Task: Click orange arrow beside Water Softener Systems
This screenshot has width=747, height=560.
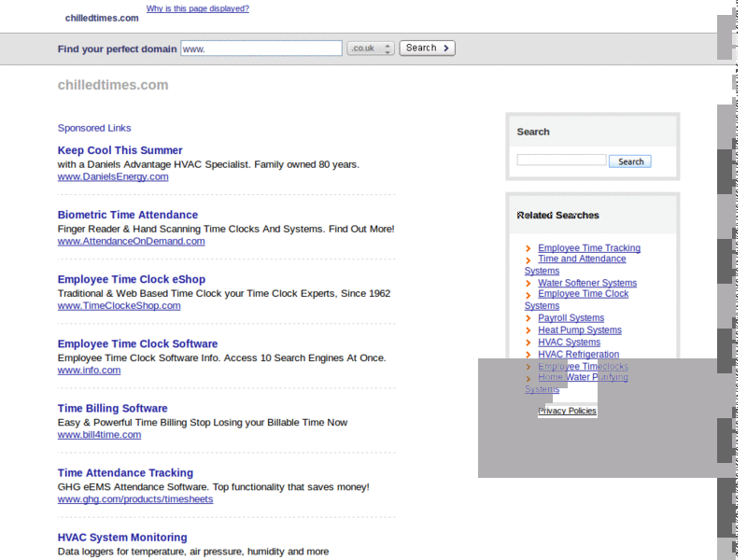Action: pos(528,284)
